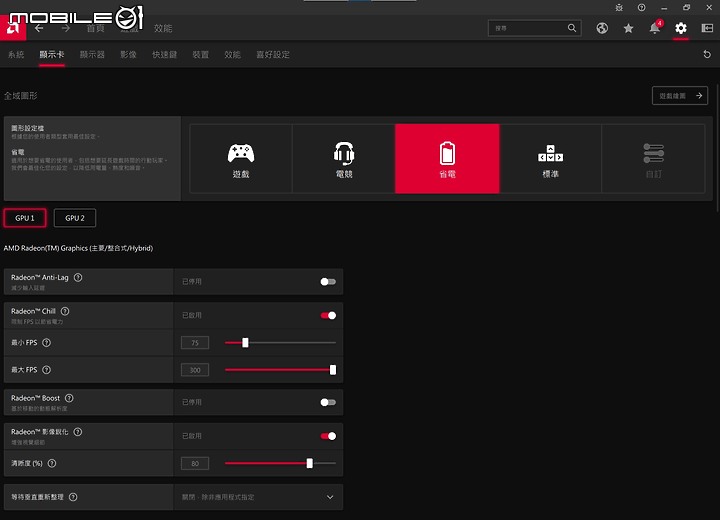The height and width of the screenshot is (520, 720).
Task: Click the maximum FPS slider handle
Action: pyautogui.click(x=333, y=370)
